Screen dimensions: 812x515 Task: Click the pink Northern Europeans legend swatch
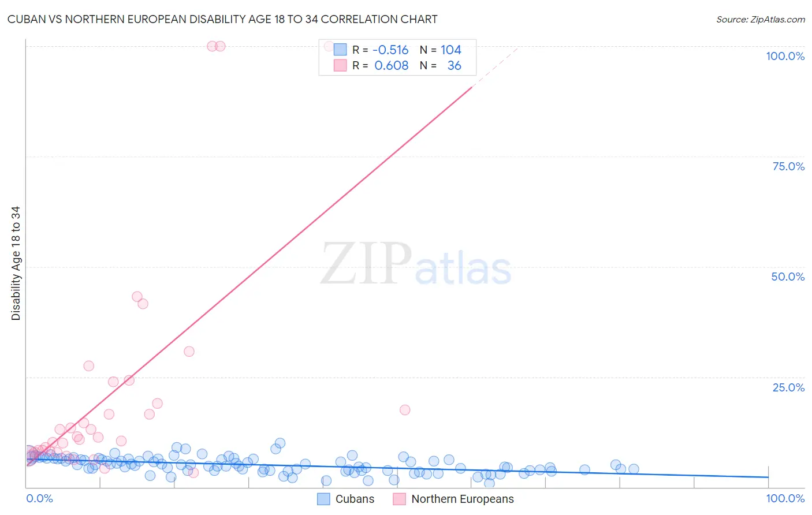[399, 499]
